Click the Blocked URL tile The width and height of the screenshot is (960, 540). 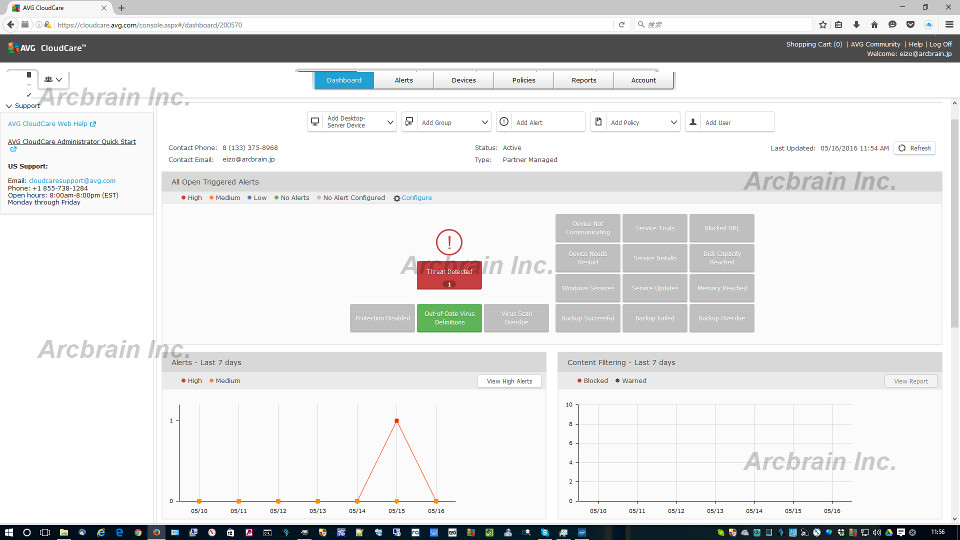point(721,228)
